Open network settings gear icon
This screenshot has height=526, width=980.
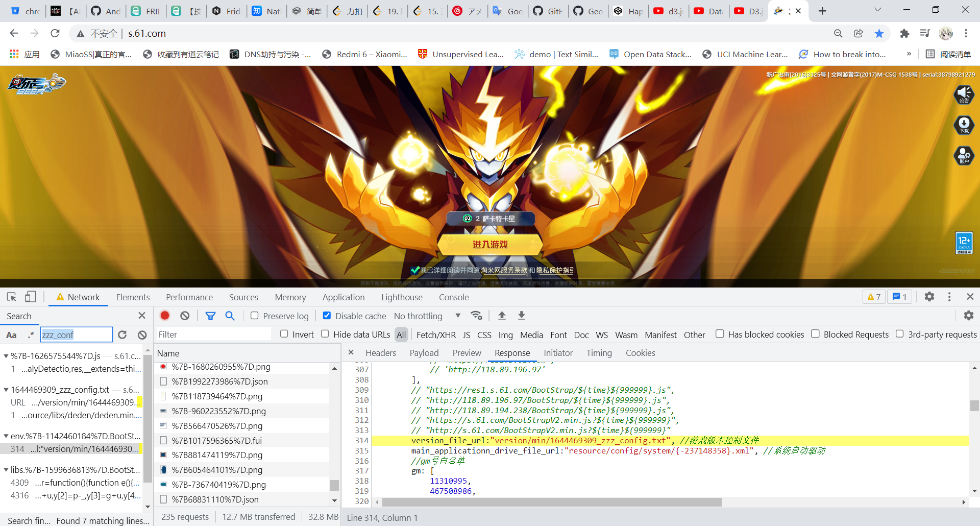969,316
